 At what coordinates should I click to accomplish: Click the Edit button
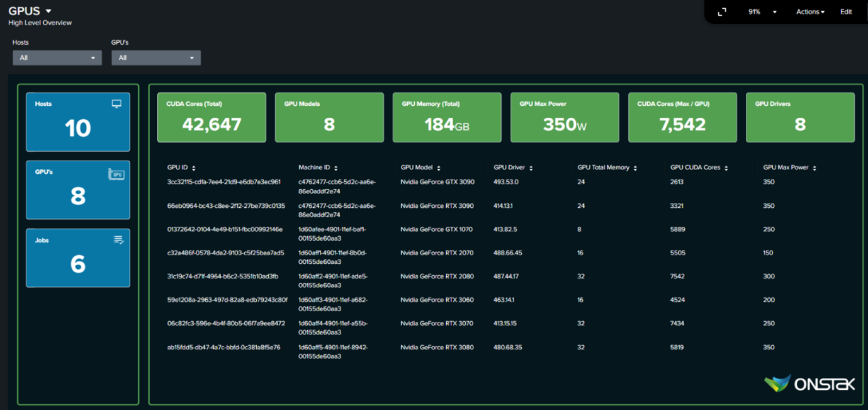click(846, 12)
